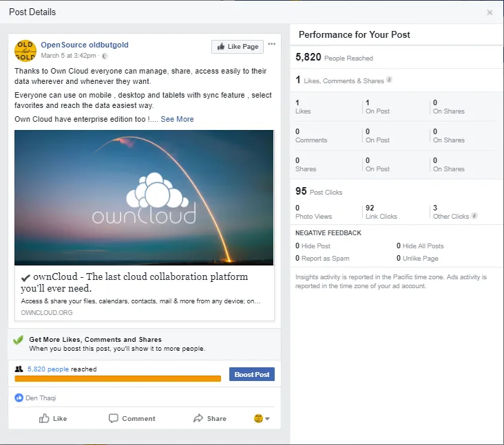This screenshot has height=445, width=504.
Task: Click the 1 Likes total cell
Action: tap(303, 107)
